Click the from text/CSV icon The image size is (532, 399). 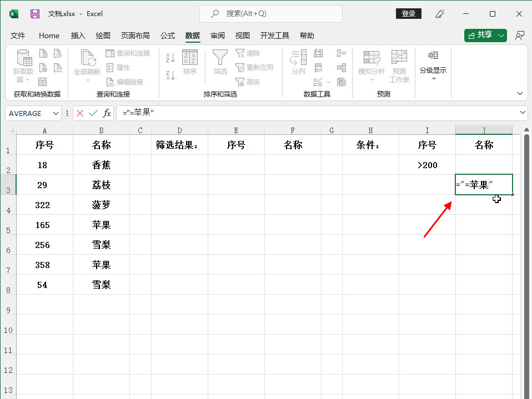pos(43,53)
